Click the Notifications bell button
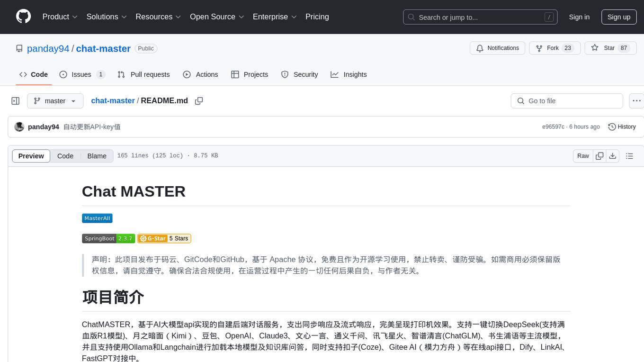The height and width of the screenshot is (362, 644). point(498,48)
